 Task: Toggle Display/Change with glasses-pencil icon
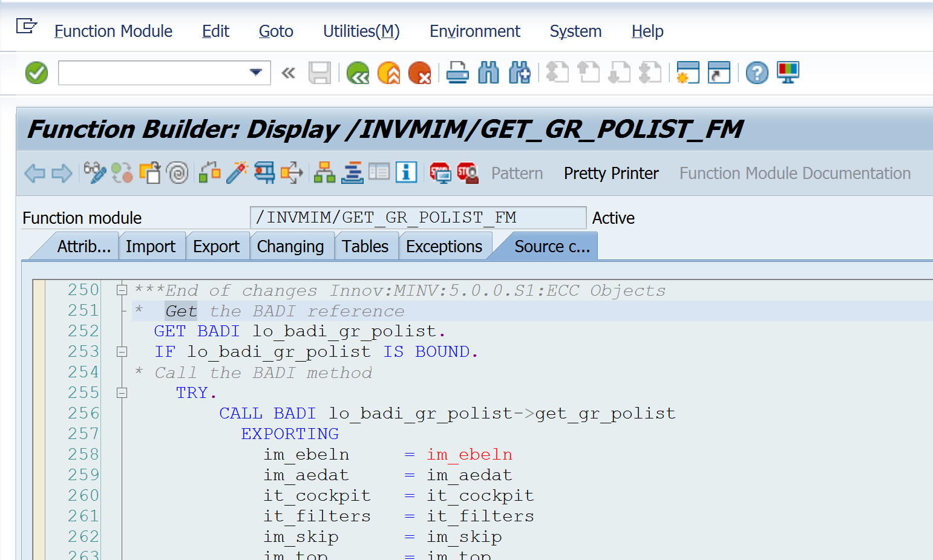[94, 173]
